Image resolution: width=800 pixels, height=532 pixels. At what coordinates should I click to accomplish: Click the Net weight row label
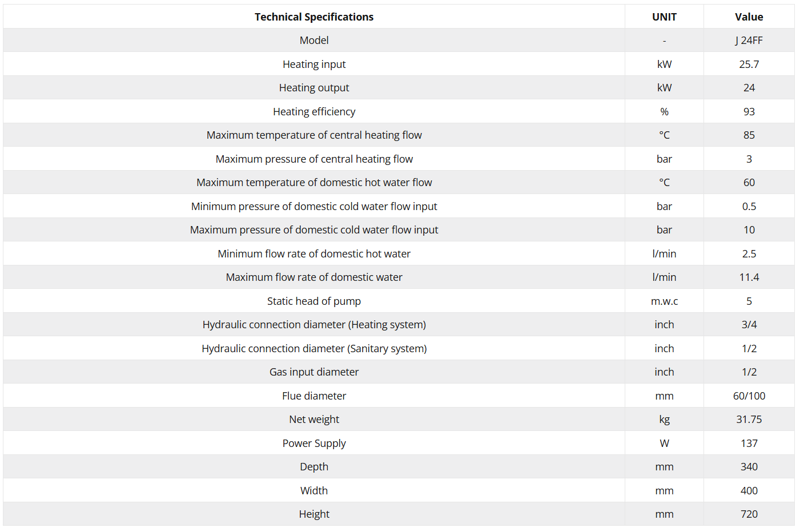click(314, 420)
